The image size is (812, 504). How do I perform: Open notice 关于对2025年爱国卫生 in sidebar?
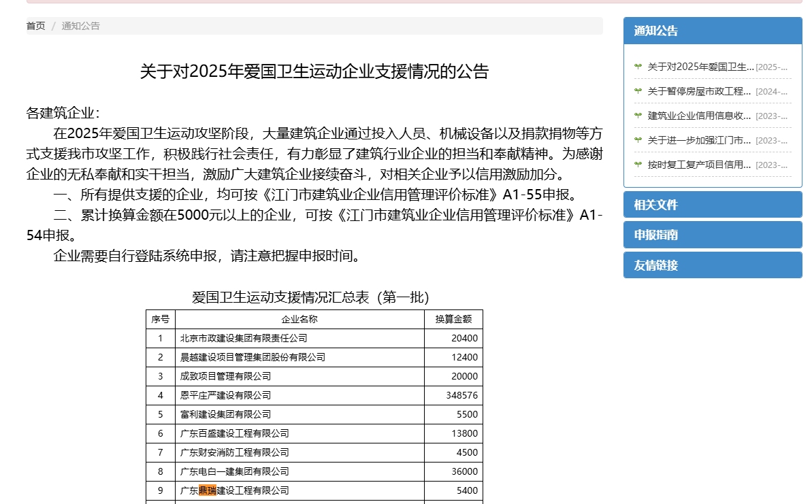pos(700,67)
